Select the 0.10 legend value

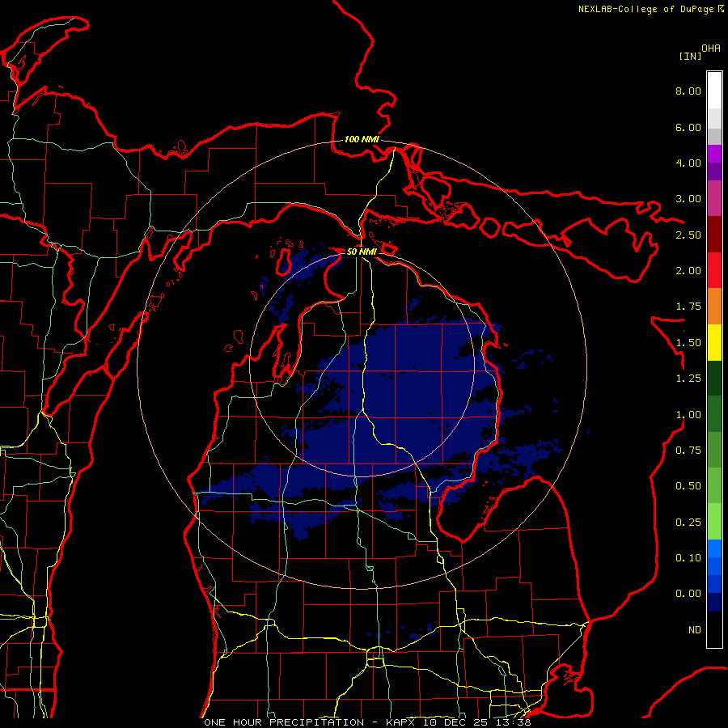point(688,558)
